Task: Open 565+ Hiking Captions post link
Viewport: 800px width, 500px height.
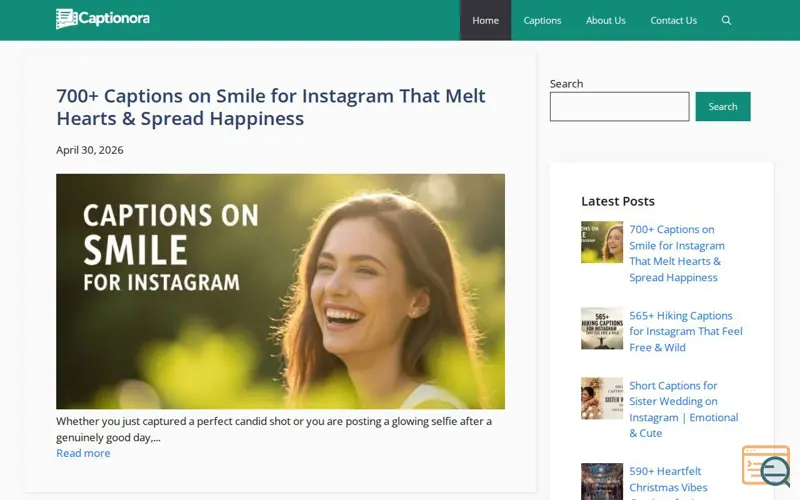Action: pyautogui.click(x=686, y=332)
